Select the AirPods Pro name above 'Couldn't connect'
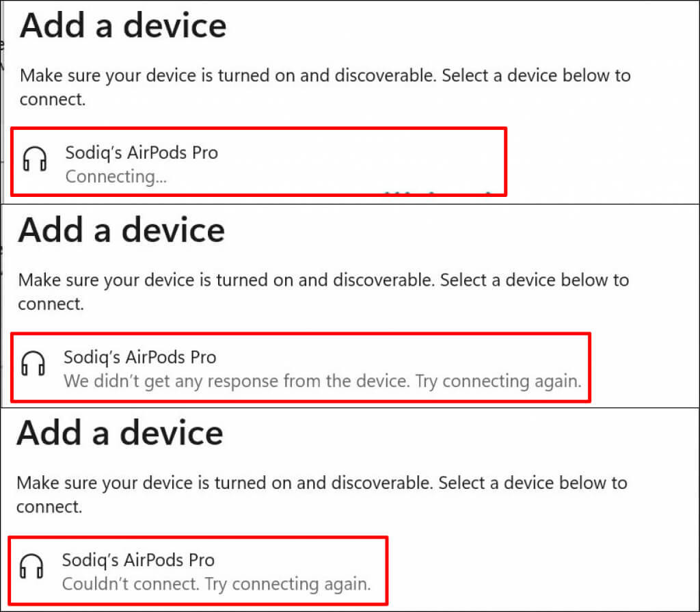The height and width of the screenshot is (612, 700). click(138, 560)
